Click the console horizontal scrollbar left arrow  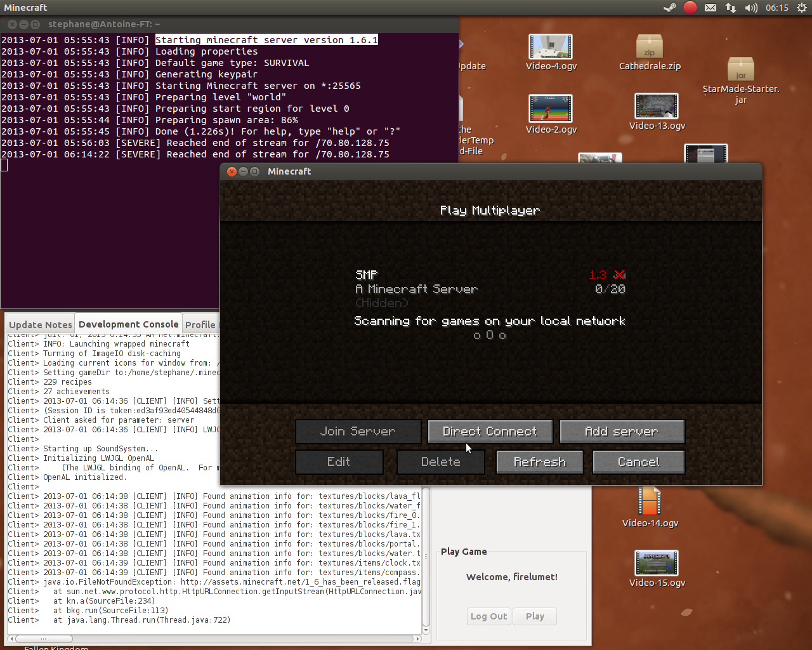(x=10, y=639)
